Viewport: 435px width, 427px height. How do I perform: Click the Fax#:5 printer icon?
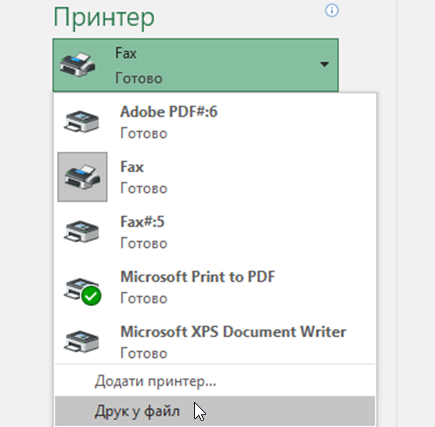pos(82,232)
